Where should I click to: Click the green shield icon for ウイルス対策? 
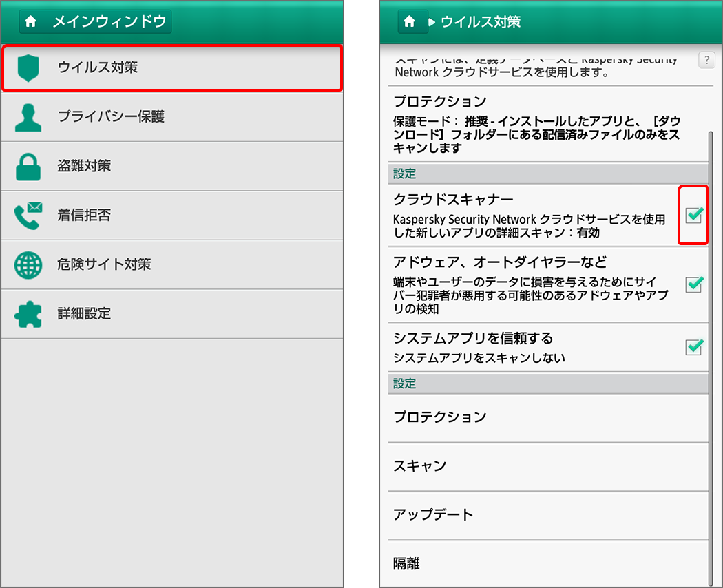(28, 68)
